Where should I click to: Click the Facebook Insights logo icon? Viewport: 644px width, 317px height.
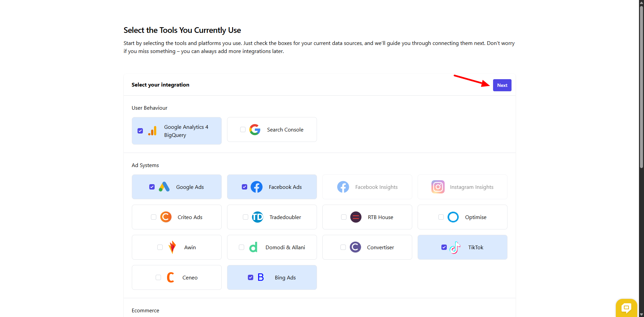[x=343, y=187]
